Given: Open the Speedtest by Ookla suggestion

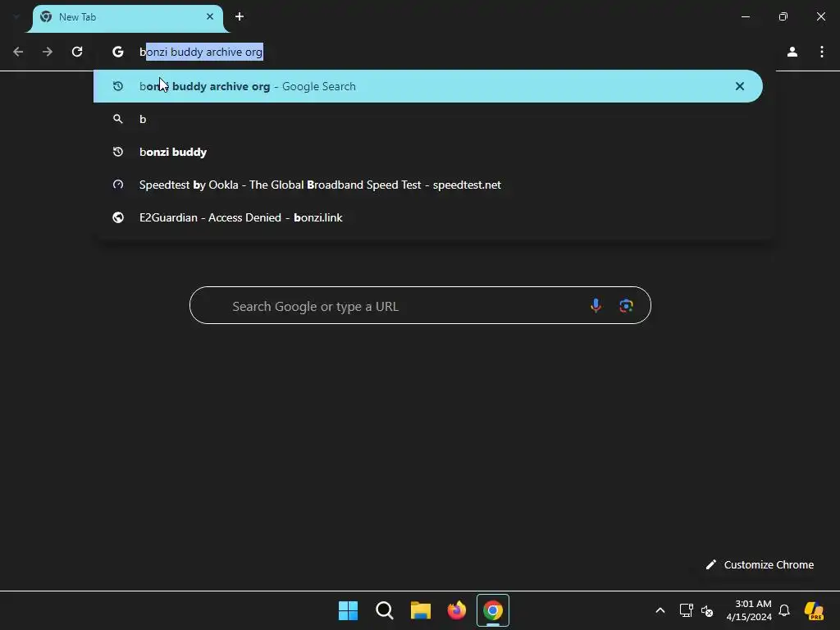Looking at the screenshot, I should pyautogui.click(x=428, y=185).
